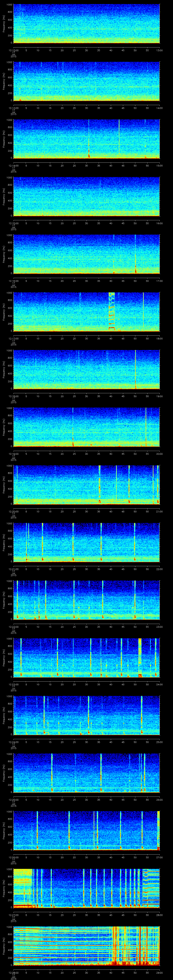This screenshot has width=173, height=980.
Task: Select the spectrogram panel starting at 12:26:00
Action: point(87,831)
